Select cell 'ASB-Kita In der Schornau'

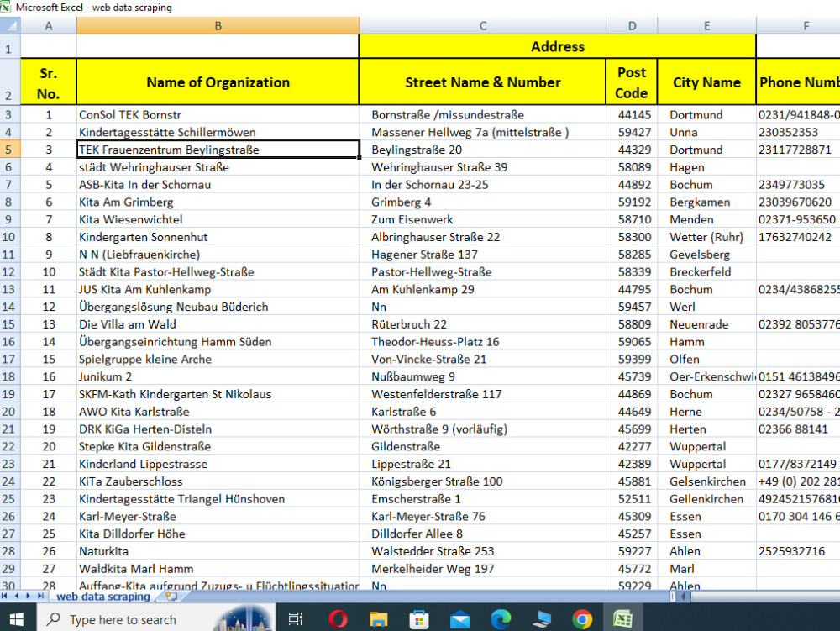click(218, 185)
